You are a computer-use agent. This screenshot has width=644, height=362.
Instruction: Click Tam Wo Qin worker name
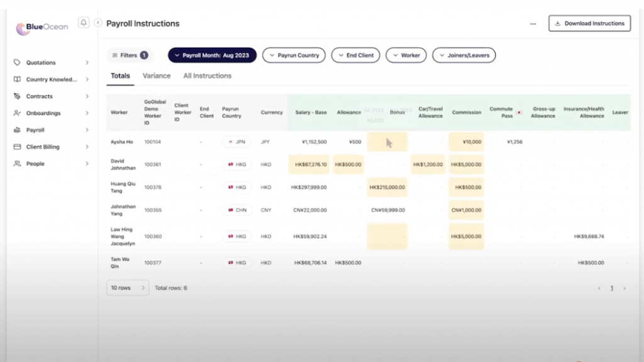pyautogui.click(x=120, y=263)
